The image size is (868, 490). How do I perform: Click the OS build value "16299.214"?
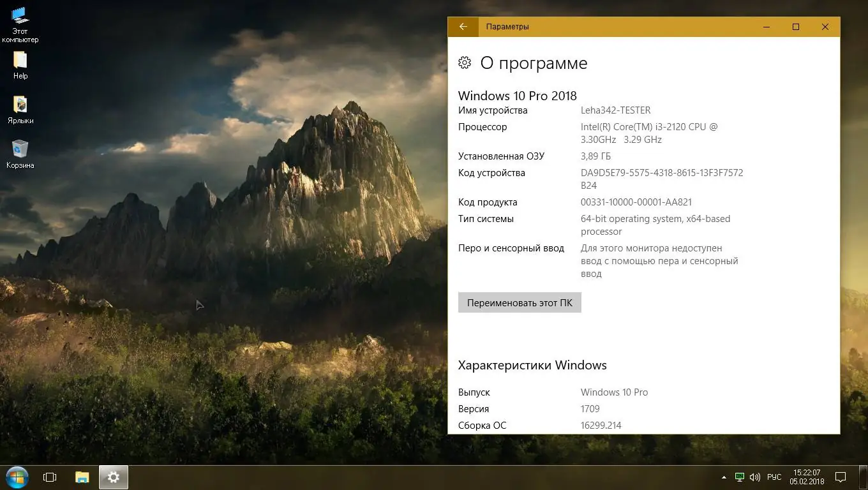(601, 426)
